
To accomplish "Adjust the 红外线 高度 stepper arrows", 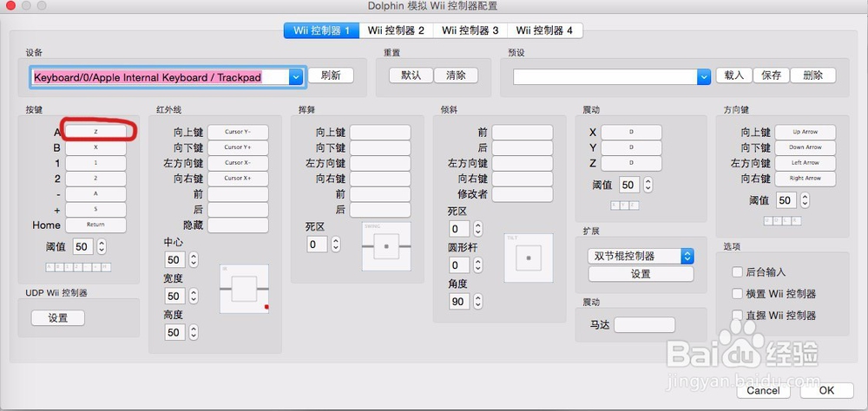I will pos(194,332).
